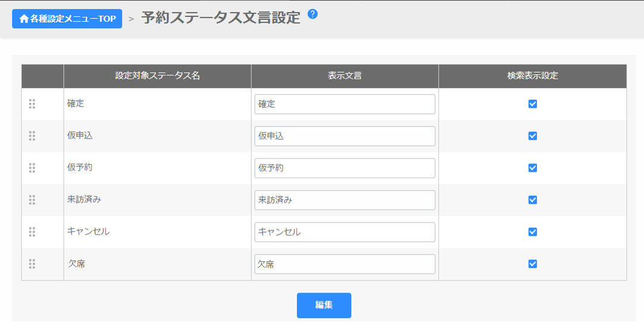
Task: Select the 仮申込 display text field
Action: pyautogui.click(x=345, y=136)
